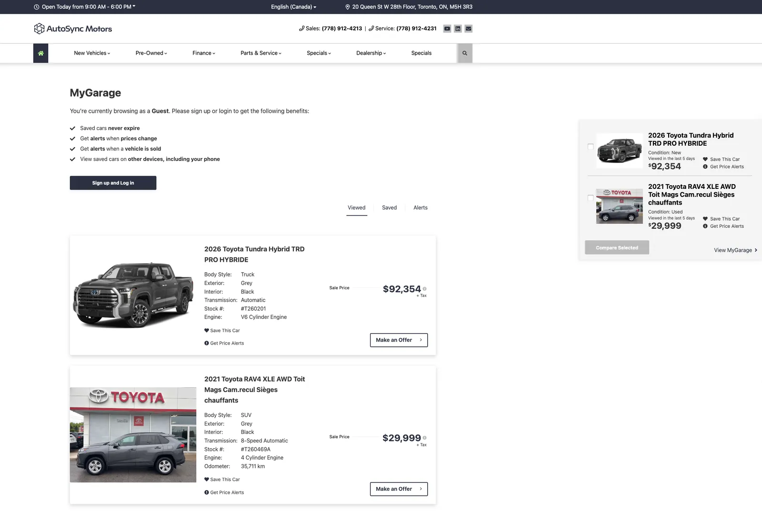The width and height of the screenshot is (762, 532).
Task: Click the phone icon beside Service number
Action: [x=371, y=29]
